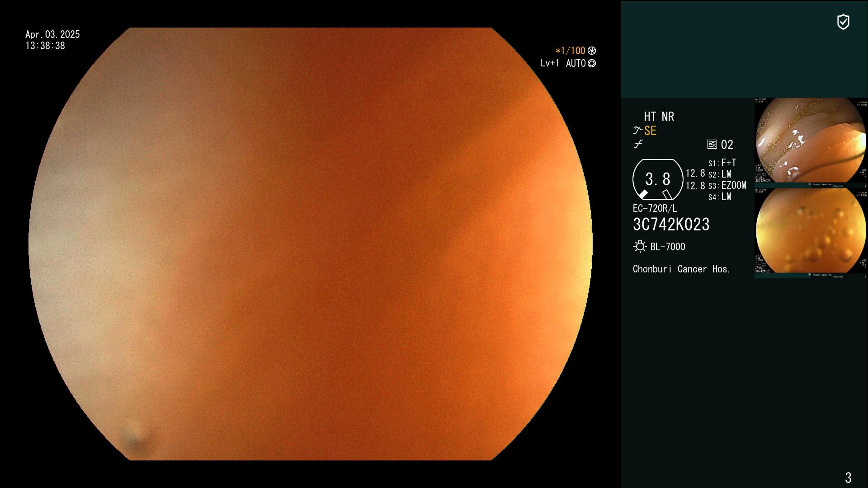Image resolution: width=868 pixels, height=488 pixels.
Task: Click the lower 12.8 value
Action: 695,185
